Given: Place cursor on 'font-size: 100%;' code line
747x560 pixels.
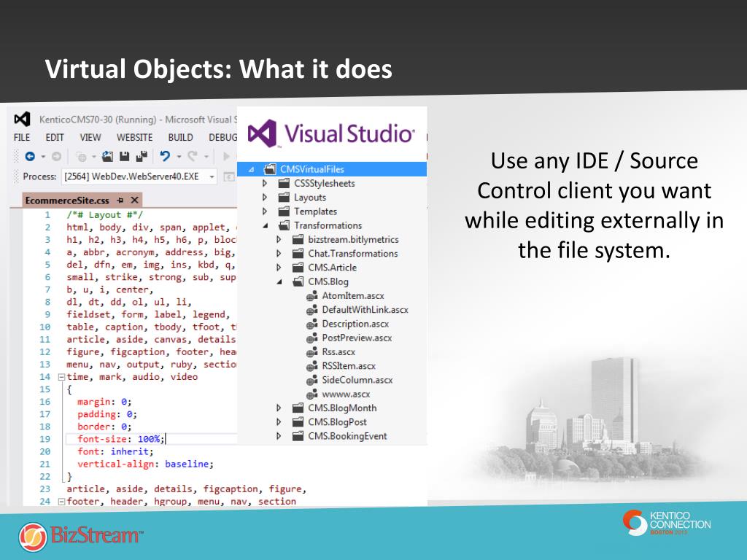Looking at the screenshot, I should (x=121, y=439).
